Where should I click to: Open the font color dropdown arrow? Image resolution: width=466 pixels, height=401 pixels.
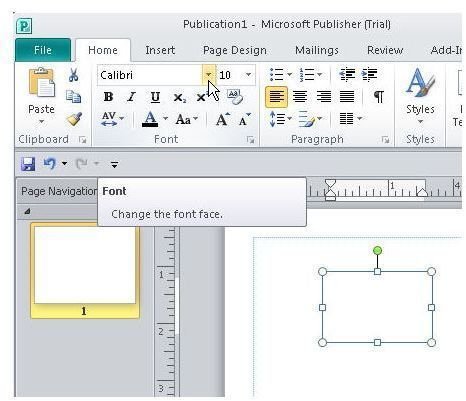[x=165, y=118]
